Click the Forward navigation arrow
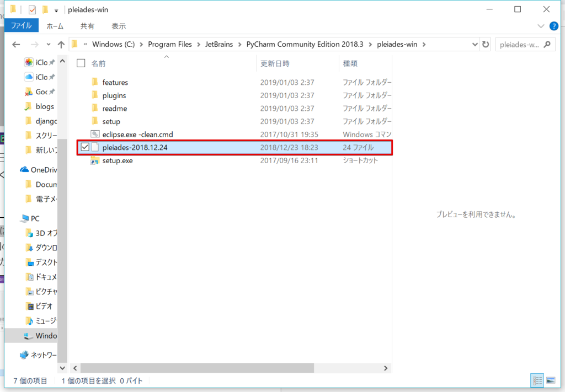The height and width of the screenshot is (392, 565). [35, 45]
